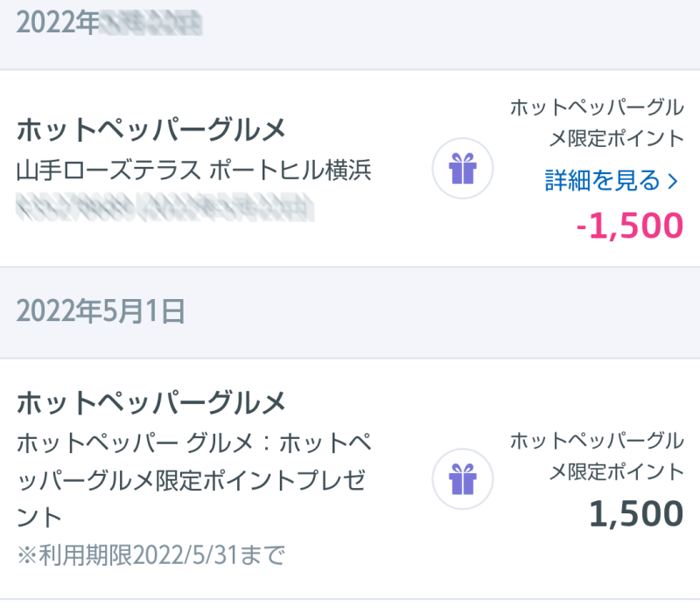
Task: Click the blurred 2022年 date header at top
Action: point(109,23)
